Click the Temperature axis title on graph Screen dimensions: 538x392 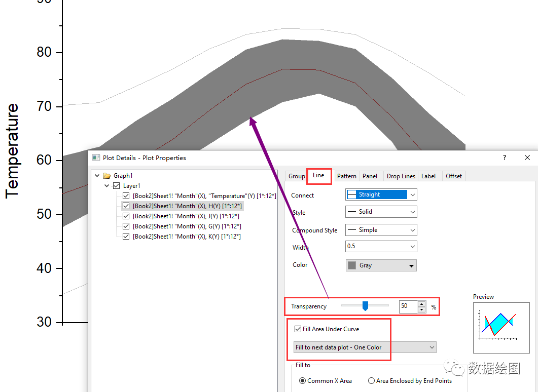[12, 151]
